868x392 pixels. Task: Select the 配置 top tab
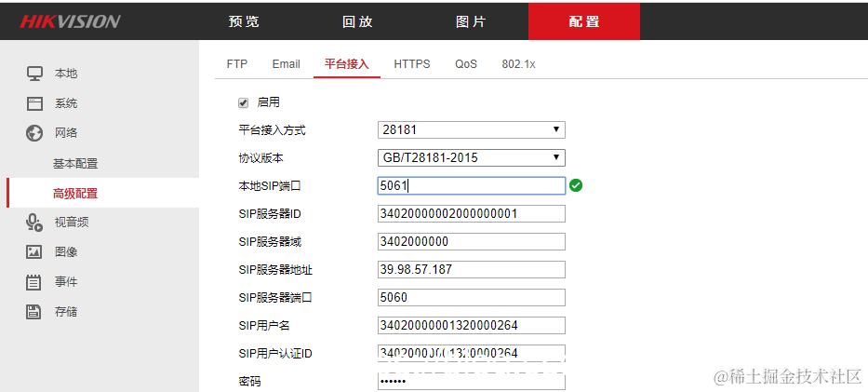pos(584,21)
